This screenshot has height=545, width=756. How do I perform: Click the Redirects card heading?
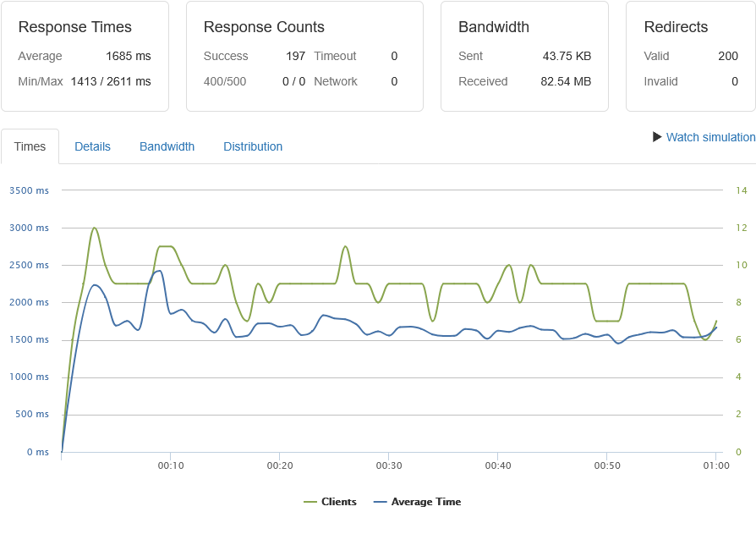coord(676,27)
